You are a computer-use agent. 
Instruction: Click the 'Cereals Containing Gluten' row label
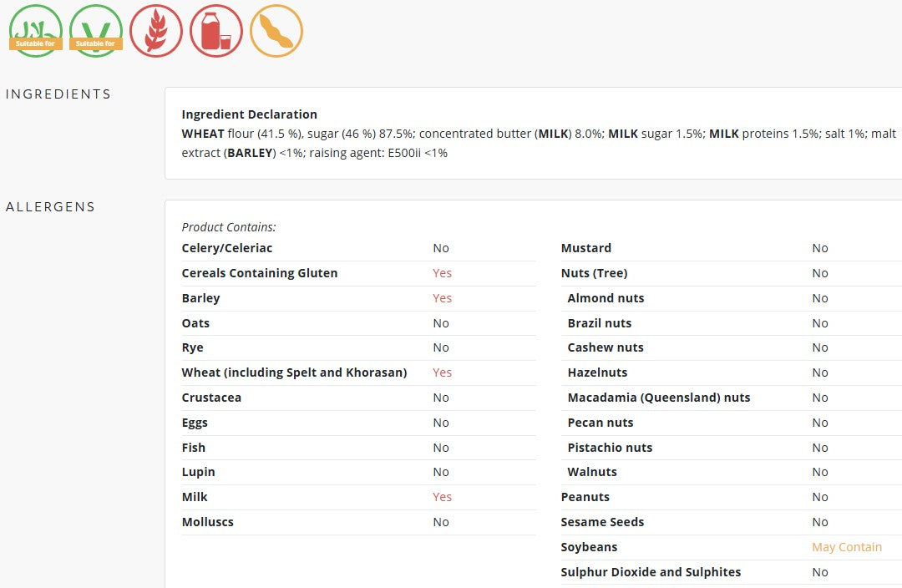[260, 273]
